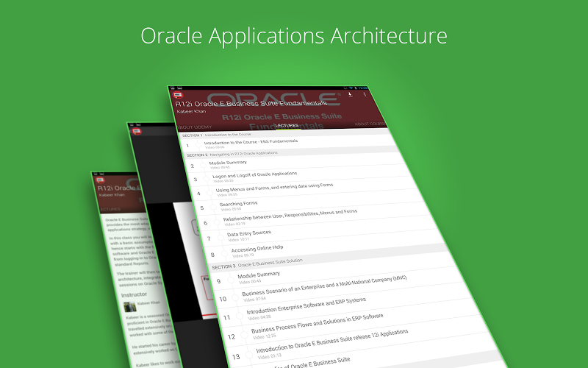Click the progress circle beside lecture 10
Viewport: 588px width, 368px height.
[x=235, y=297]
